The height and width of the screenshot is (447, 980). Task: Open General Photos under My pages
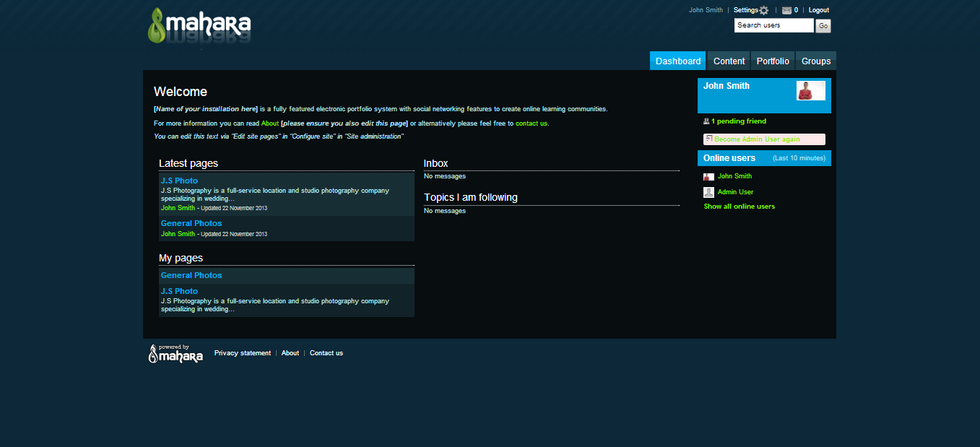191,275
